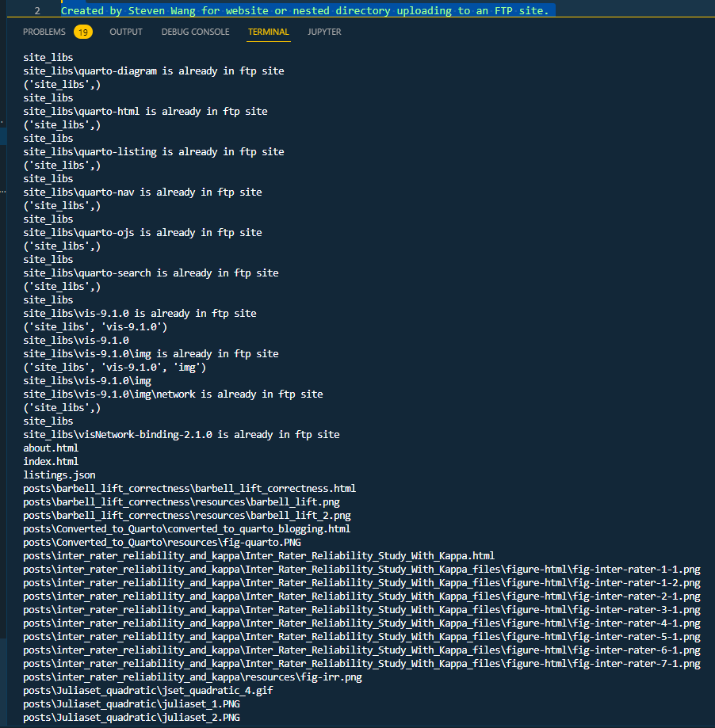This screenshot has width=715, height=728.
Task: Open the OUTPUT panel tab
Action: [126, 32]
